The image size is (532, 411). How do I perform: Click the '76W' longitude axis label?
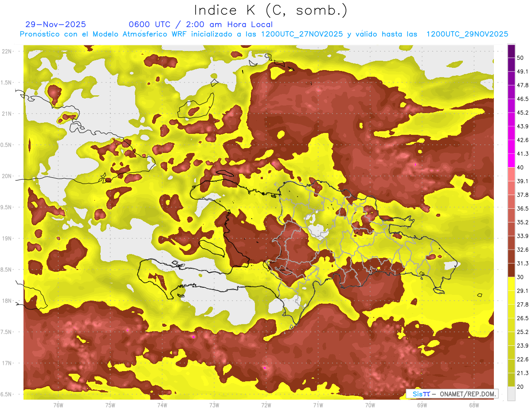[x=58, y=405]
